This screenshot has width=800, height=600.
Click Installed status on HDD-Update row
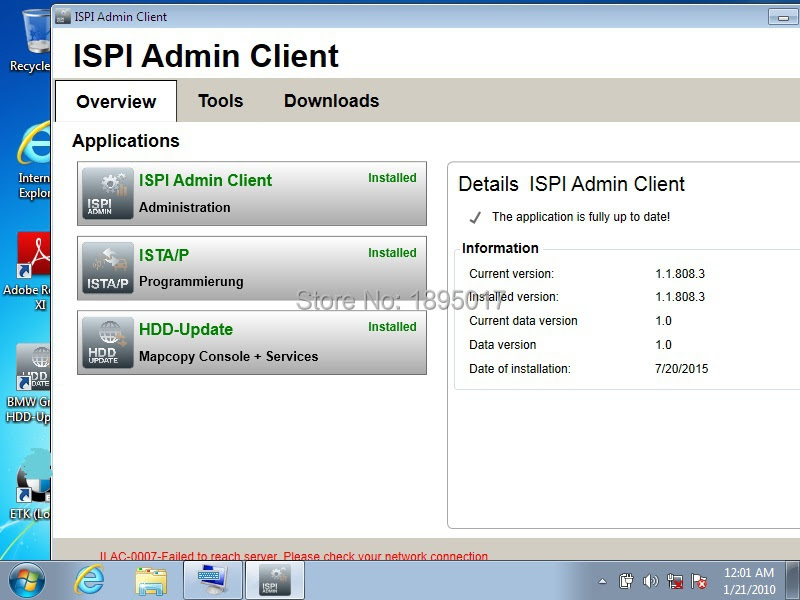coord(392,327)
